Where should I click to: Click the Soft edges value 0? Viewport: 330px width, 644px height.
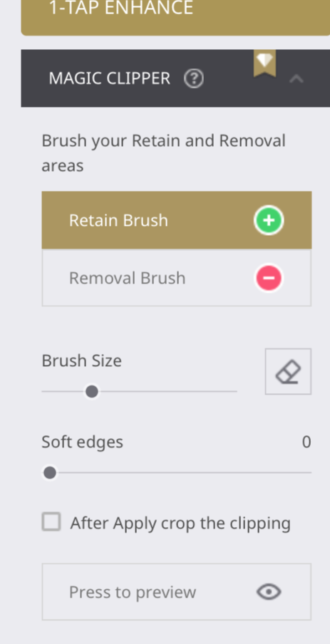click(x=306, y=442)
